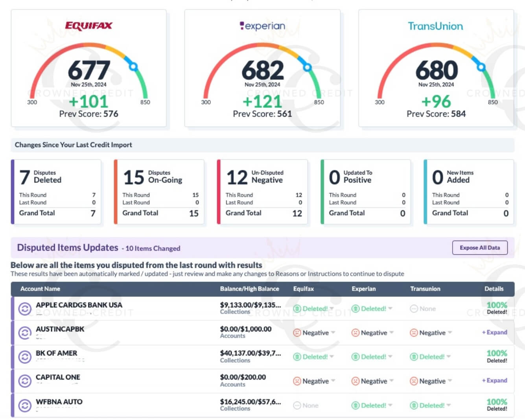Click the Details column header
Screen dimensions: 525x420
tap(494, 289)
